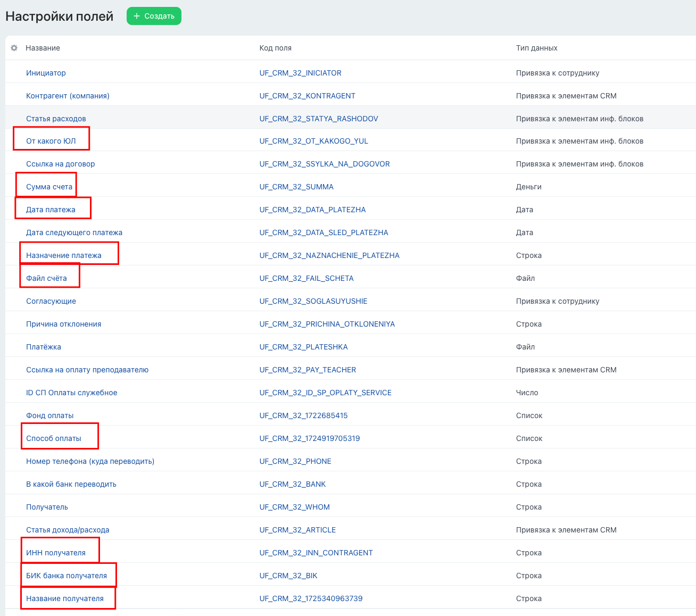The height and width of the screenshot is (616, 696).
Task: Open the Статья расходов field
Action: click(56, 119)
